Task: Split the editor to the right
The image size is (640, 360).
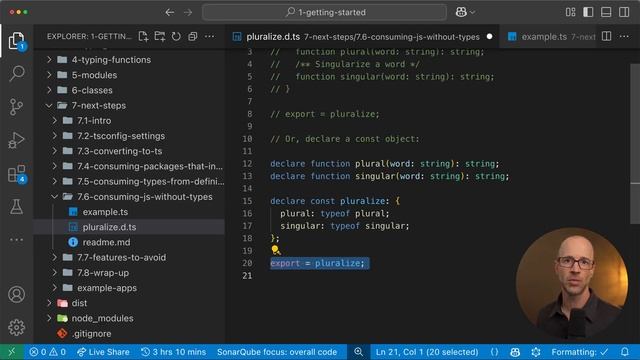Action: tap(607, 36)
